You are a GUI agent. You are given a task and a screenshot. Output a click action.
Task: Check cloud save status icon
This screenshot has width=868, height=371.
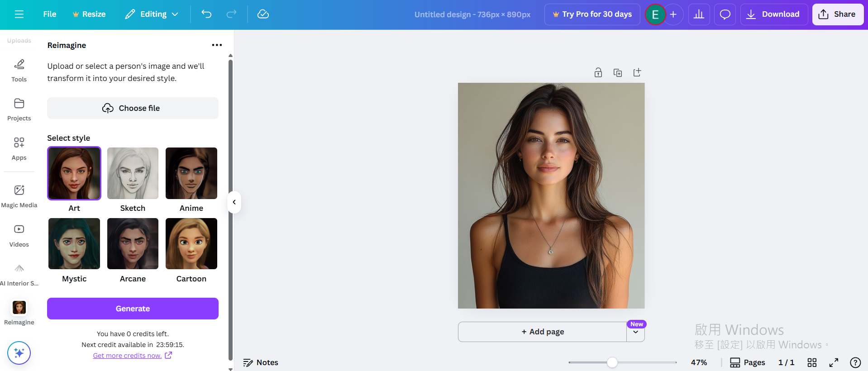pyautogui.click(x=263, y=14)
